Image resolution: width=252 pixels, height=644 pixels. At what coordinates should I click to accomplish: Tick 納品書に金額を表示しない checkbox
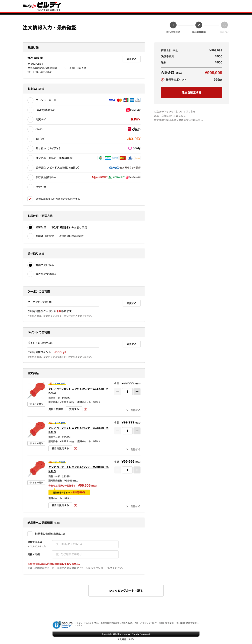point(30,534)
